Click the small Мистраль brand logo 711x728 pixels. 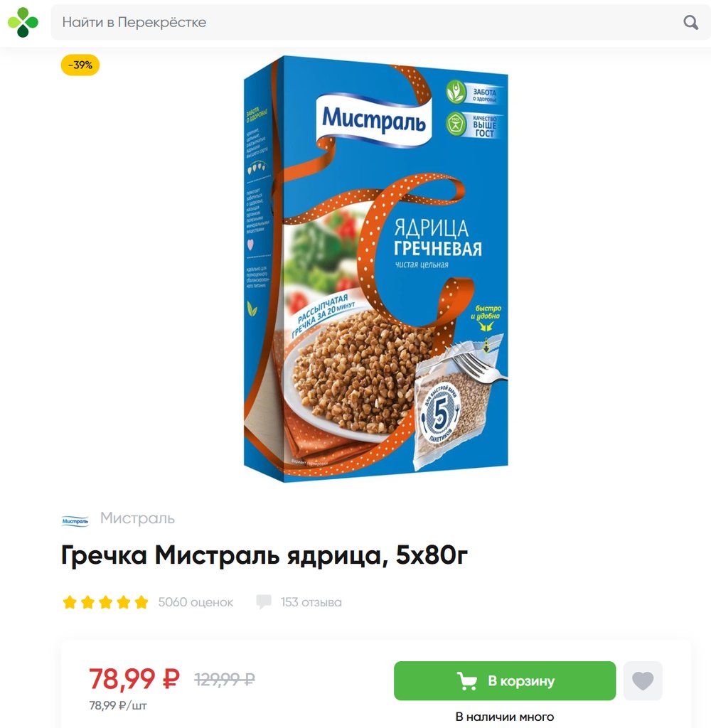pyautogui.click(x=75, y=521)
